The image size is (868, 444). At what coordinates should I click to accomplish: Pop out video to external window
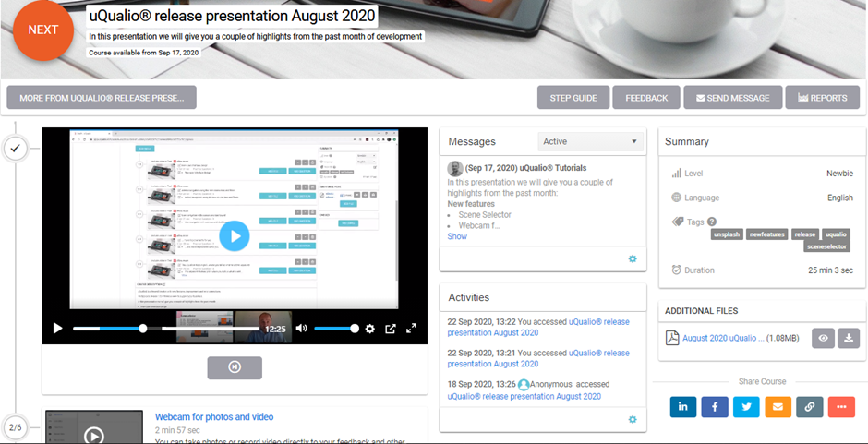coord(391,329)
